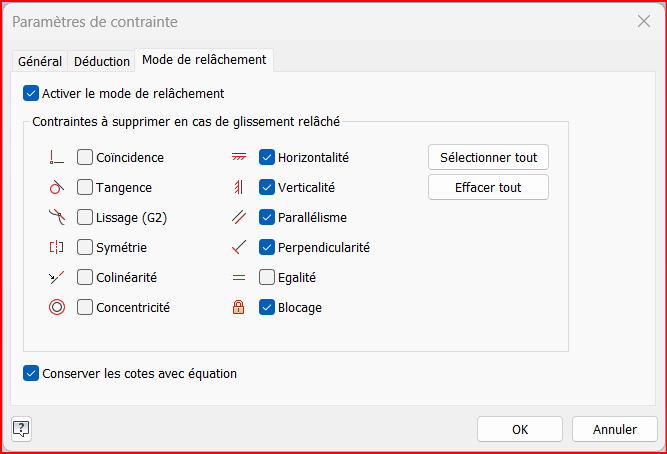Click the Concentricité circles icon
Image resolution: width=667 pixels, height=454 pixels.
56,307
